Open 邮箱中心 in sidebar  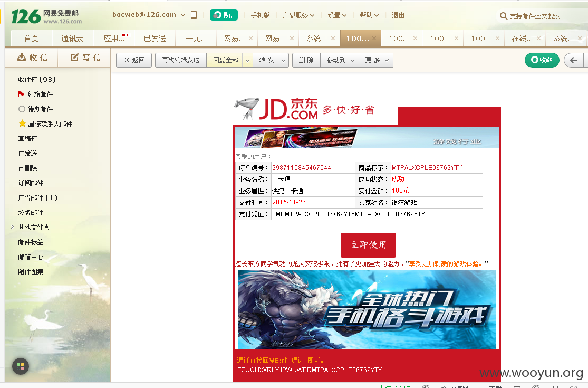coord(31,257)
